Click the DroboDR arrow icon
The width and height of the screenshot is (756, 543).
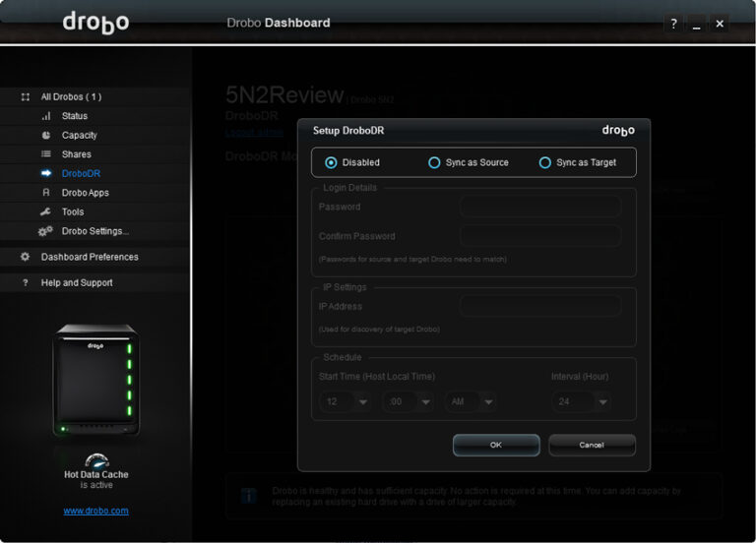click(x=46, y=173)
